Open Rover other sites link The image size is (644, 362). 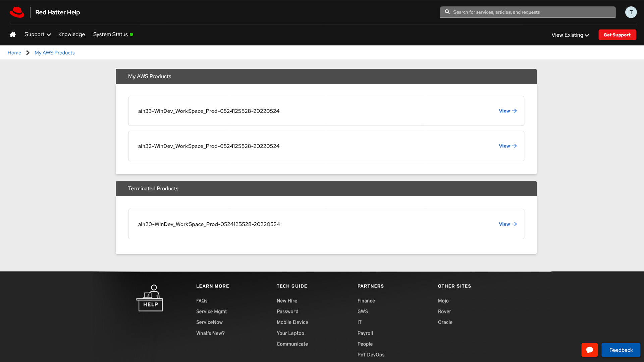(x=444, y=311)
